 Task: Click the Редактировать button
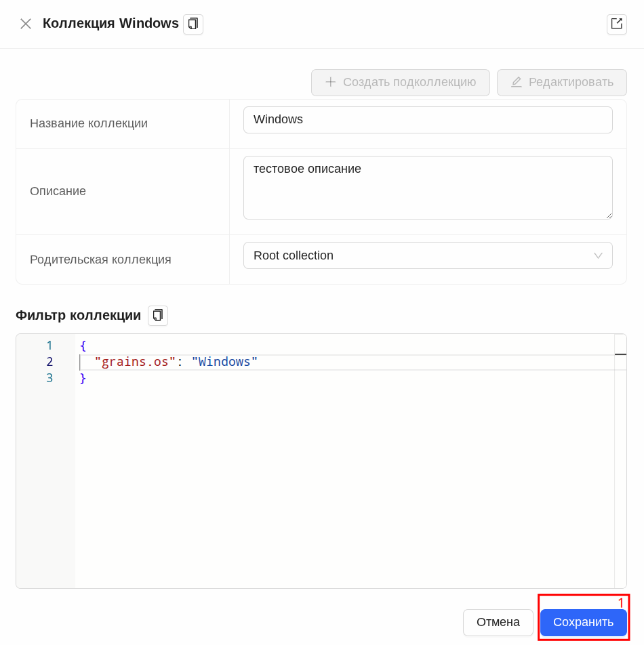pos(562,82)
